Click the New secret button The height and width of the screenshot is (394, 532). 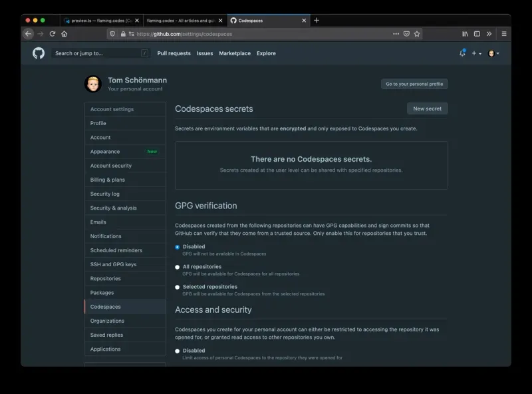[427, 108]
